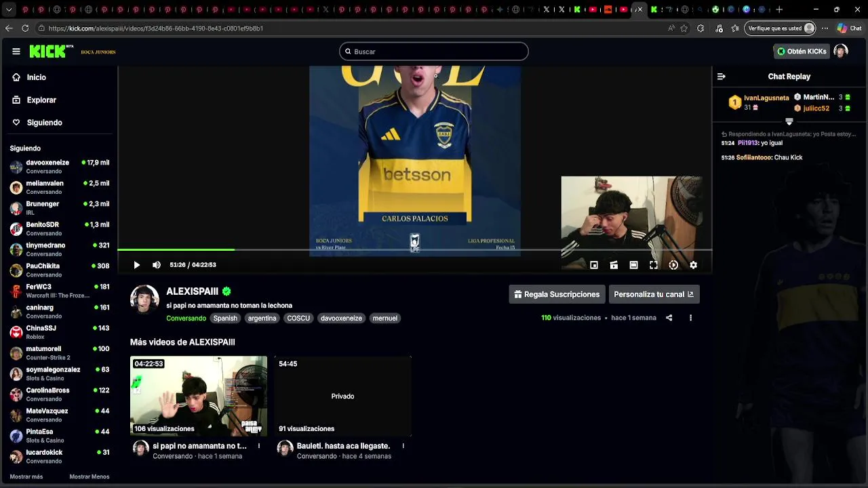The image size is (868, 488).
Task: Click the Conversando category link
Action: point(186,319)
